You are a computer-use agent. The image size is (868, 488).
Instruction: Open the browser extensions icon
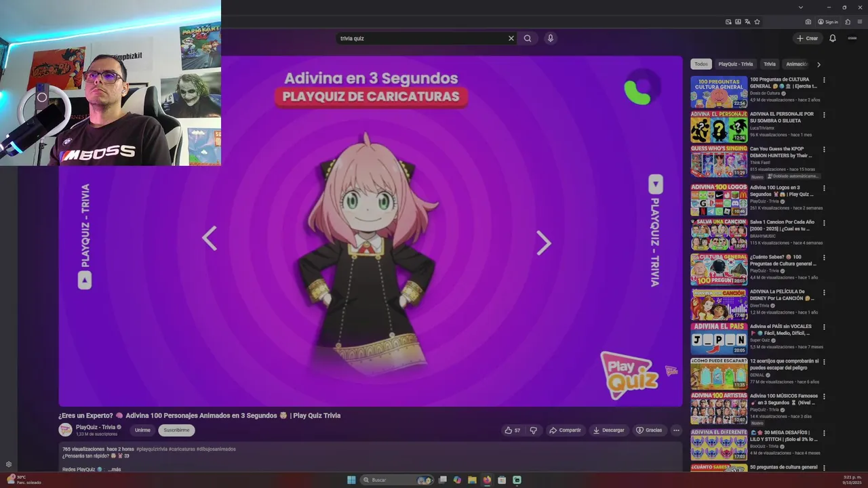(x=848, y=22)
